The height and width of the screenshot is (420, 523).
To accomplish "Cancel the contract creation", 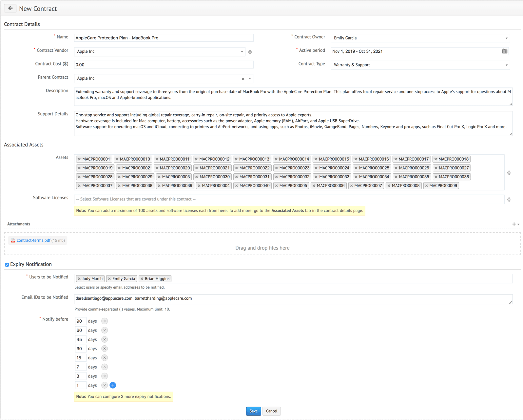I will [271, 411].
